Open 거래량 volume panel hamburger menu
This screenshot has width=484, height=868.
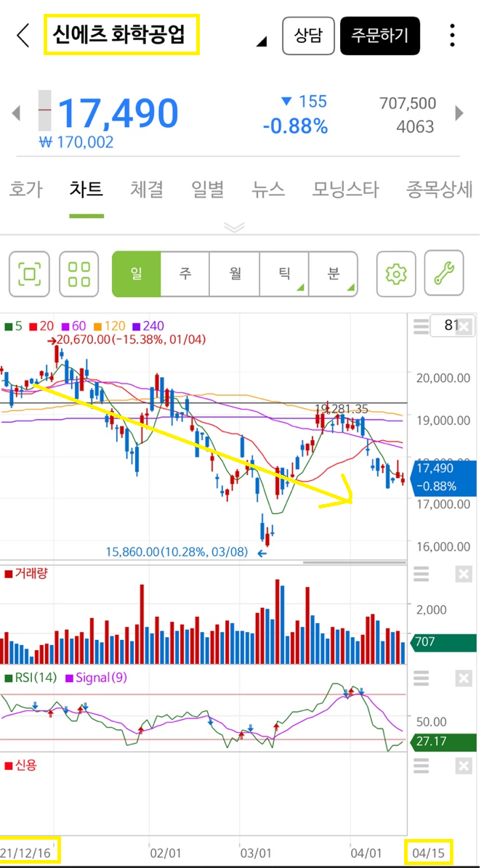pos(422,575)
